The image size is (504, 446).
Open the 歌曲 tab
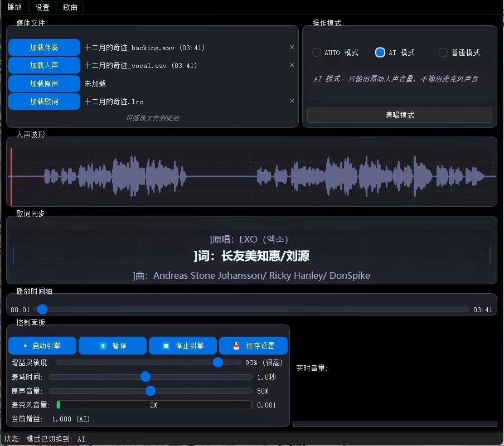pos(70,7)
